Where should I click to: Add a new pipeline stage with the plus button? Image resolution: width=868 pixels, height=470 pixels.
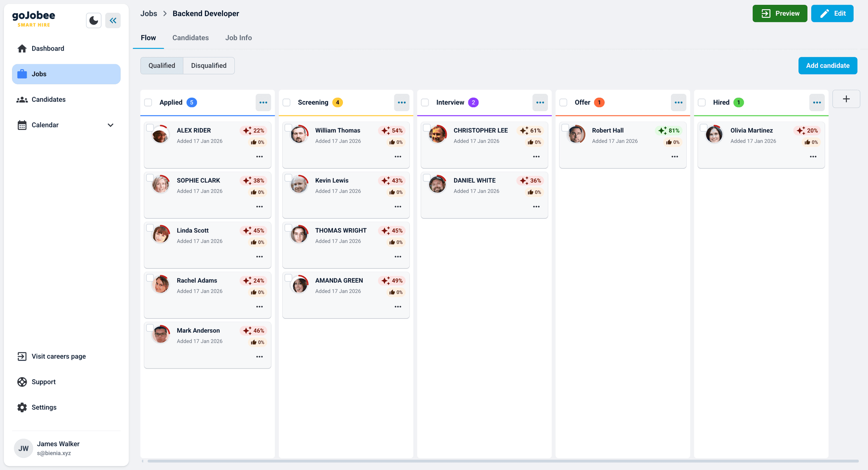[846, 99]
